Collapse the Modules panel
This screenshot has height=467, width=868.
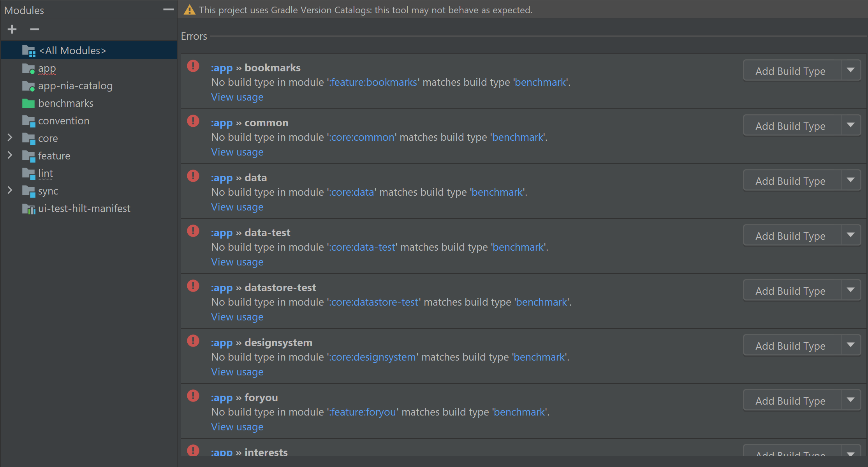click(x=167, y=9)
